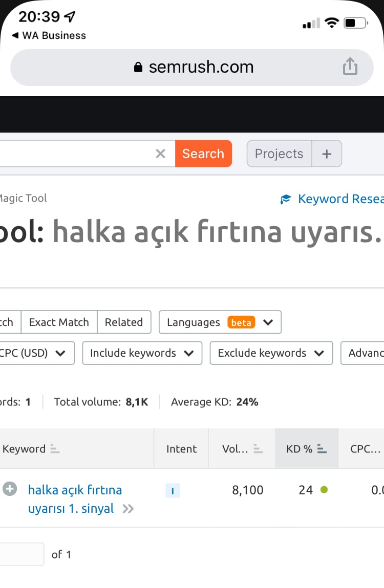Click the KD value 24
This screenshot has height=588, width=384.
point(305,490)
